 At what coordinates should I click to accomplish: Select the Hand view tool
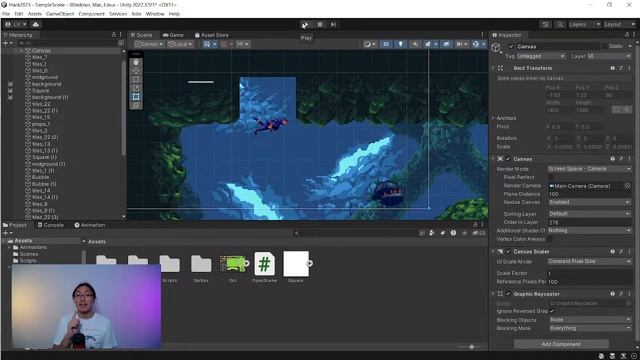(136, 62)
